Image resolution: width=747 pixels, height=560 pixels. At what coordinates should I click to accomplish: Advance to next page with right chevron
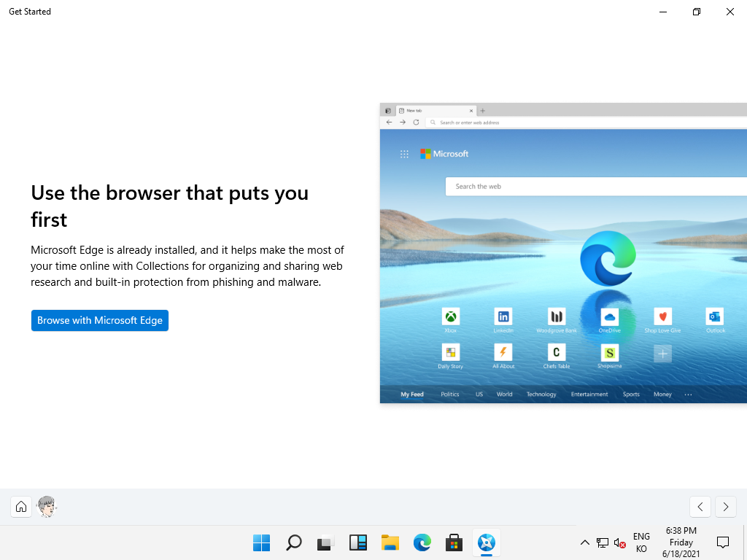(x=726, y=507)
